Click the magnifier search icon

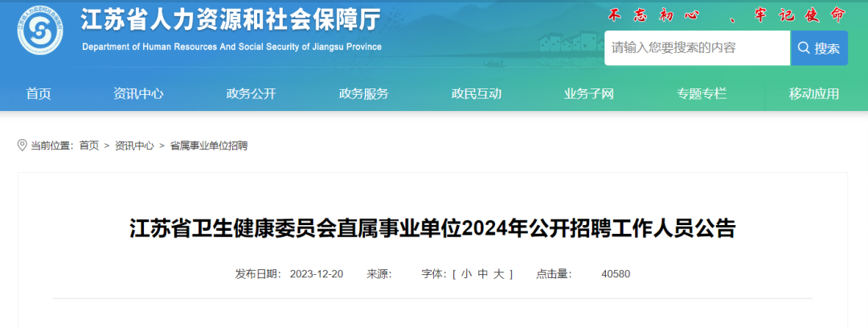[x=803, y=48]
